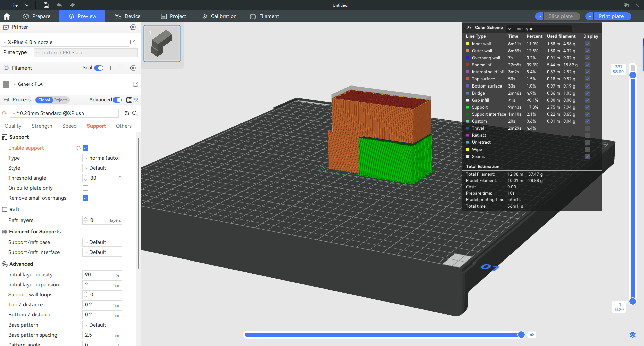
Task: Enable On build plate only checkbox
Action: pyautogui.click(x=85, y=188)
